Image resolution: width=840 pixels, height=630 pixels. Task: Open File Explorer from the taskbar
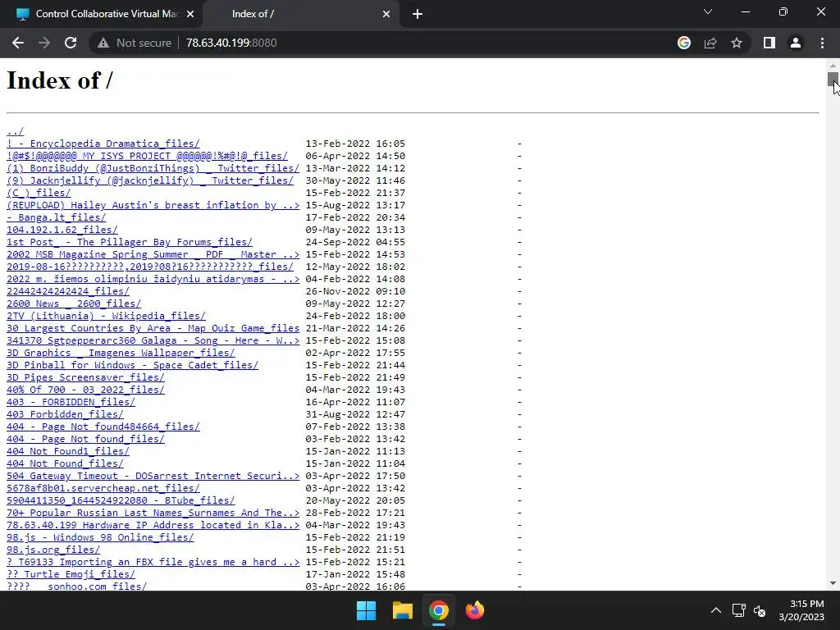click(x=402, y=610)
